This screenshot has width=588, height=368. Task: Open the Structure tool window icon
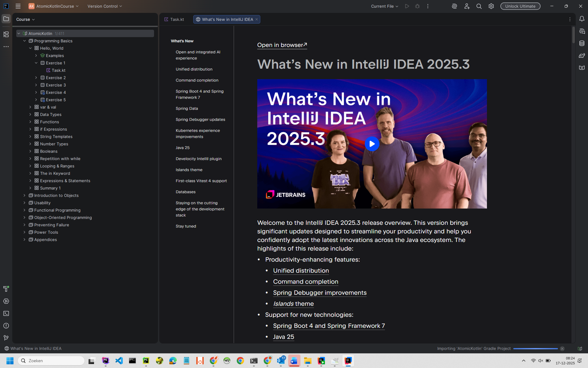pos(6,34)
